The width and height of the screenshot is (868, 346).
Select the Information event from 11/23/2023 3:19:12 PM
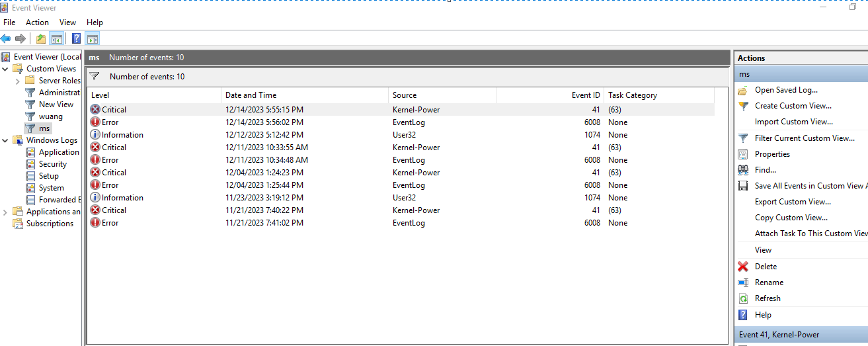401,198
